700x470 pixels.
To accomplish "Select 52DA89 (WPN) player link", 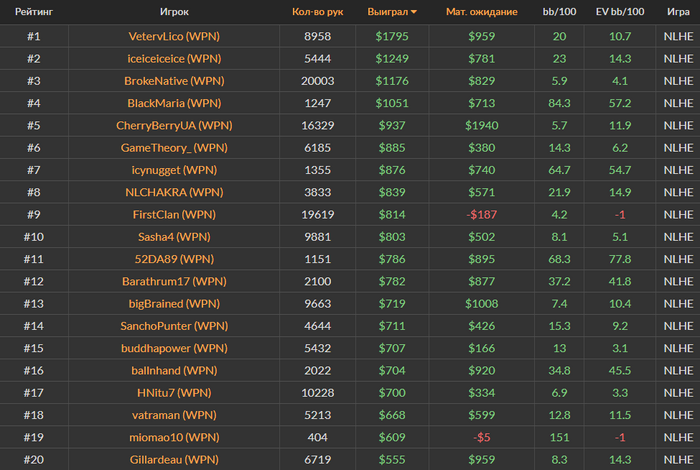I will pos(174,259).
